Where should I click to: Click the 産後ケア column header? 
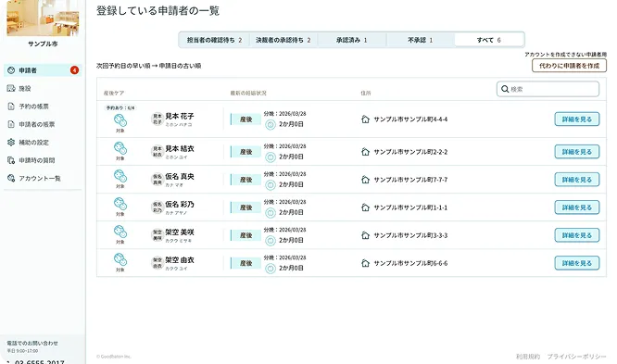tap(114, 94)
